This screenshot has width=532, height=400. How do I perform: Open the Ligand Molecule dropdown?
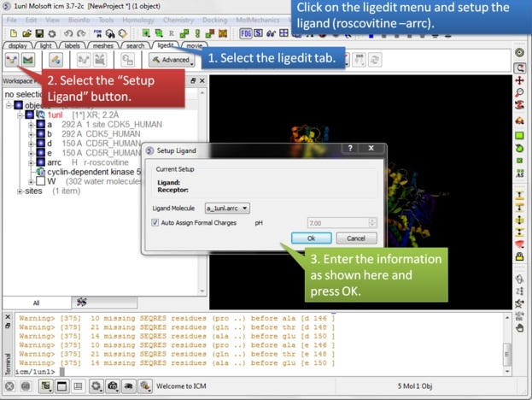226,208
